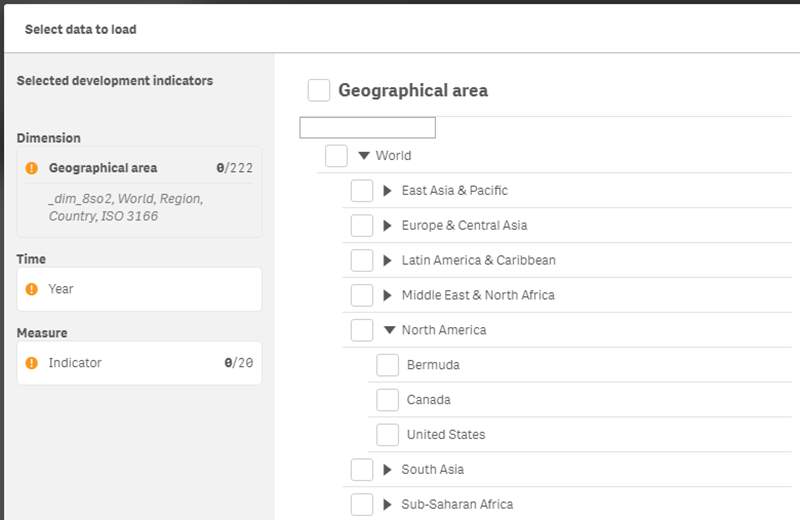800x520 pixels.
Task: Tick the Geographical area select-all checkbox
Action: [319, 91]
